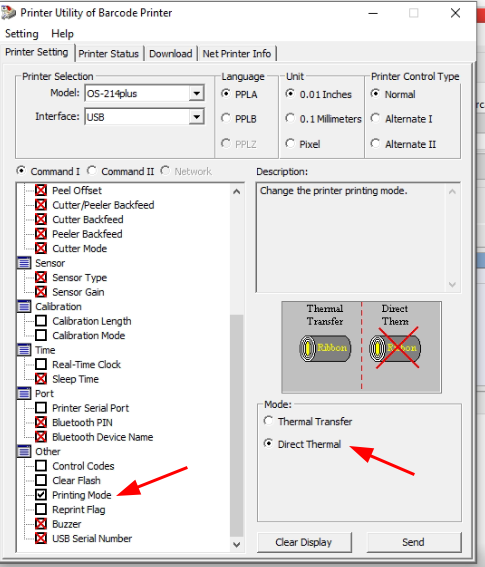Screen dimensions: 485x567
Task: Click the Time category icon
Action: click(x=24, y=350)
